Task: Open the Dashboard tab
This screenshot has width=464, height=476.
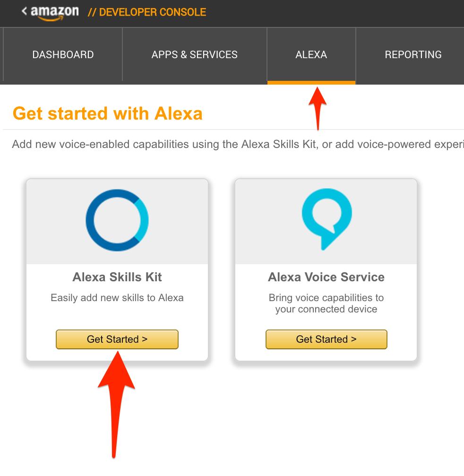Action: click(x=63, y=55)
